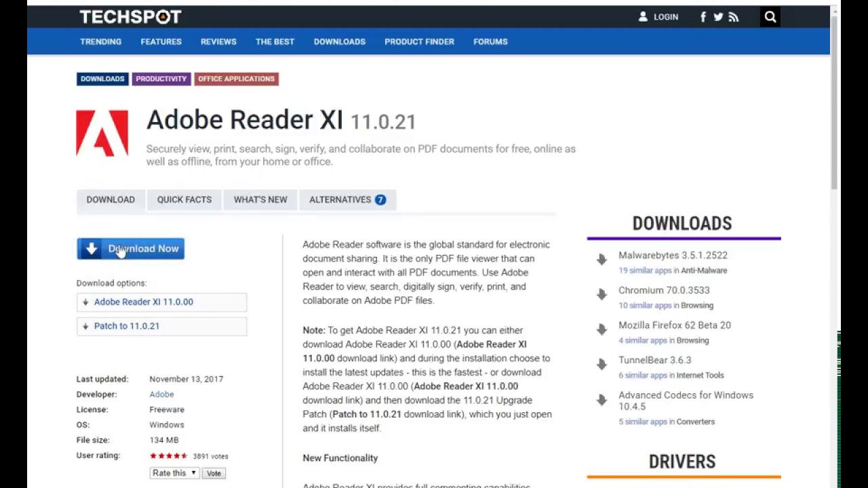Image resolution: width=868 pixels, height=488 pixels.
Task: Click the Vote button
Action: [x=214, y=473]
